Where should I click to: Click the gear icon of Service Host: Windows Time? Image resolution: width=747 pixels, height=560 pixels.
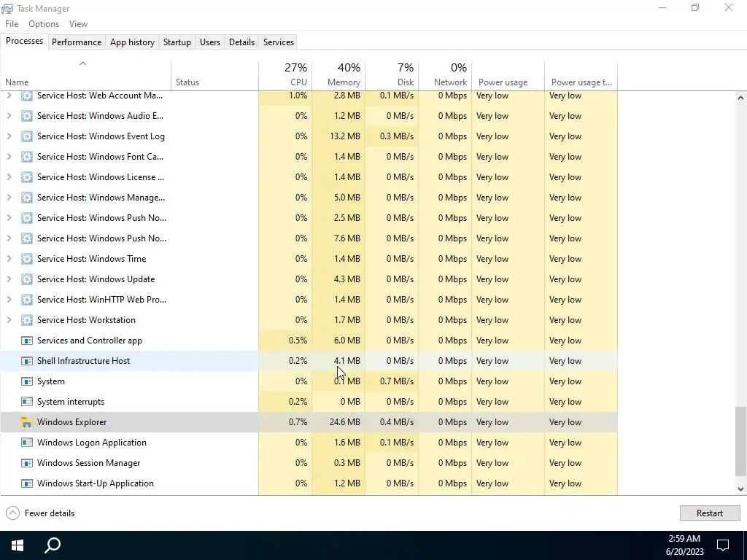[27, 259]
